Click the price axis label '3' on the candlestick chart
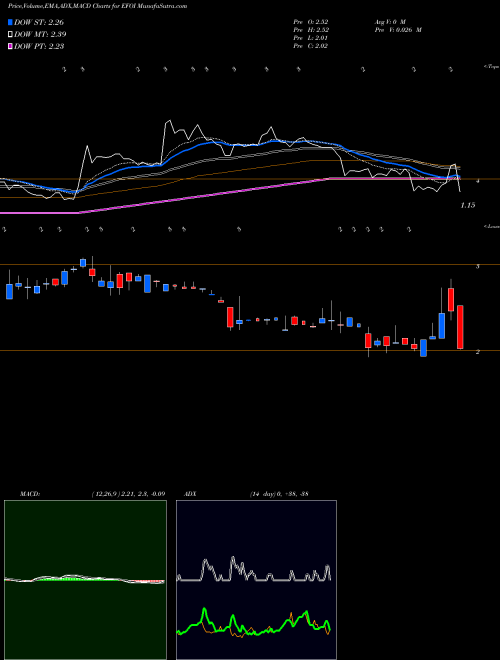Screen dimensions: 500x660 point(477,266)
